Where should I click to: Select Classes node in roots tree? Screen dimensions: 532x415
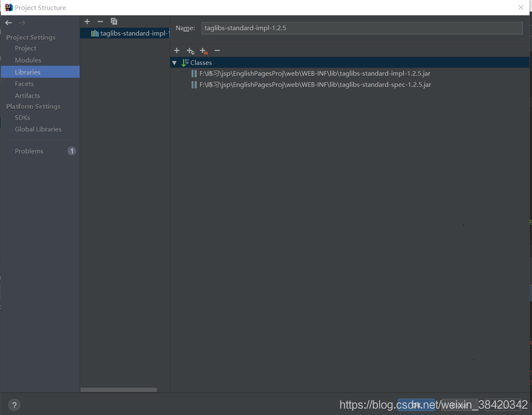pyautogui.click(x=349, y=62)
